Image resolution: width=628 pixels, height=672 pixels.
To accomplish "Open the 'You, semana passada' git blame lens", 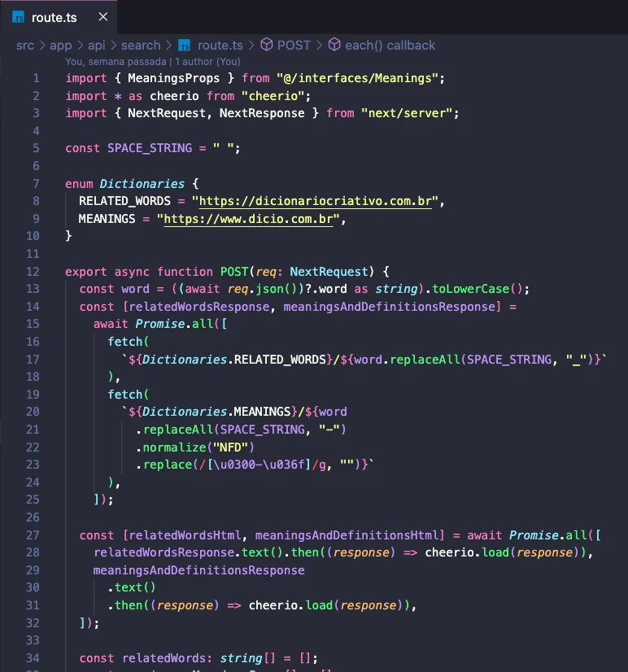I will (x=116, y=62).
